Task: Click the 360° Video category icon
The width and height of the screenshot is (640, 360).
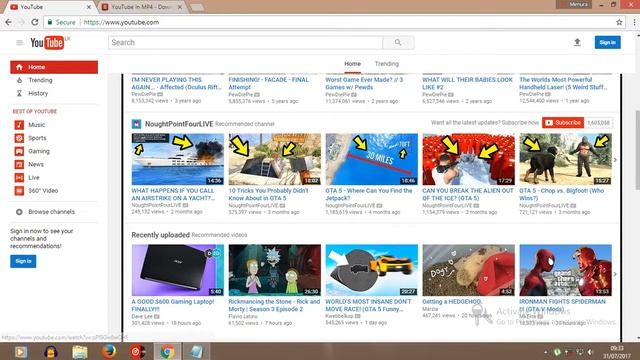Action: [19, 191]
